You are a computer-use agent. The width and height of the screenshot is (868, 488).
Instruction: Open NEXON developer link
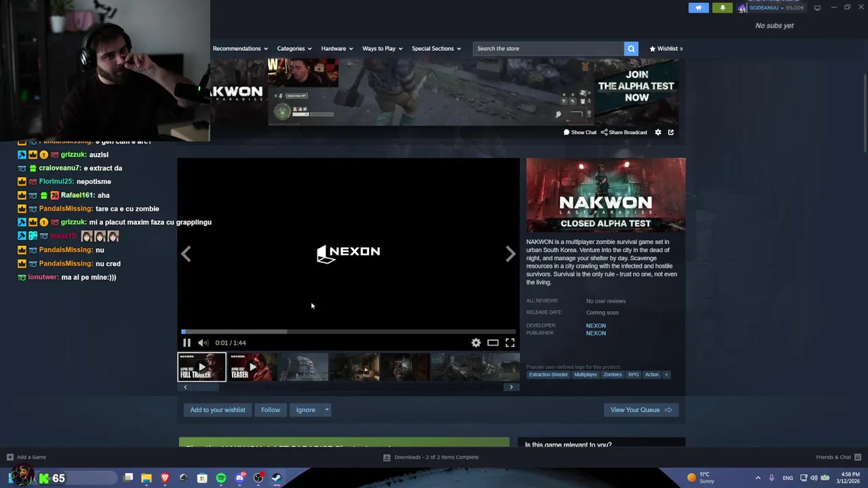click(x=596, y=326)
